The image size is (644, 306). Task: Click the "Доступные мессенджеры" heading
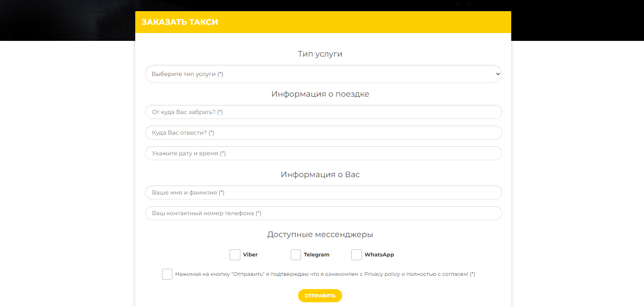tap(320, 235)
